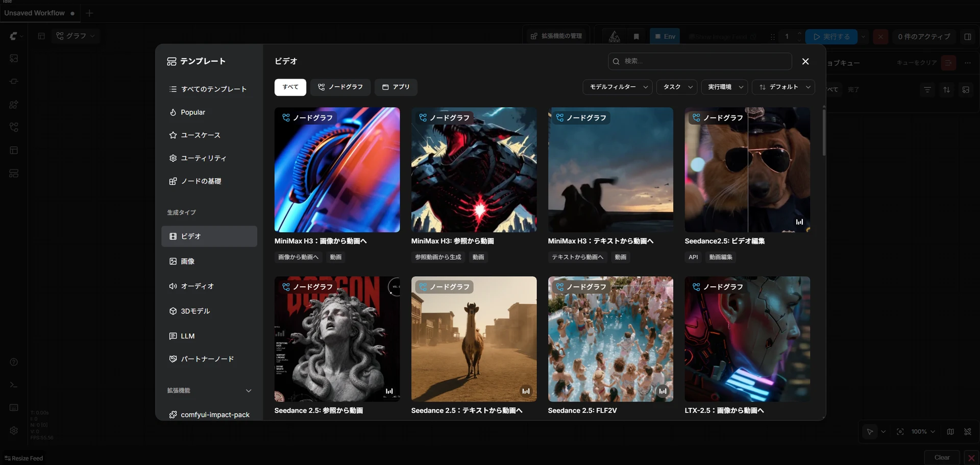Click the 0件のアクティブ button
Viewport: 980px width, 465px height.
(x=924, y=37)
